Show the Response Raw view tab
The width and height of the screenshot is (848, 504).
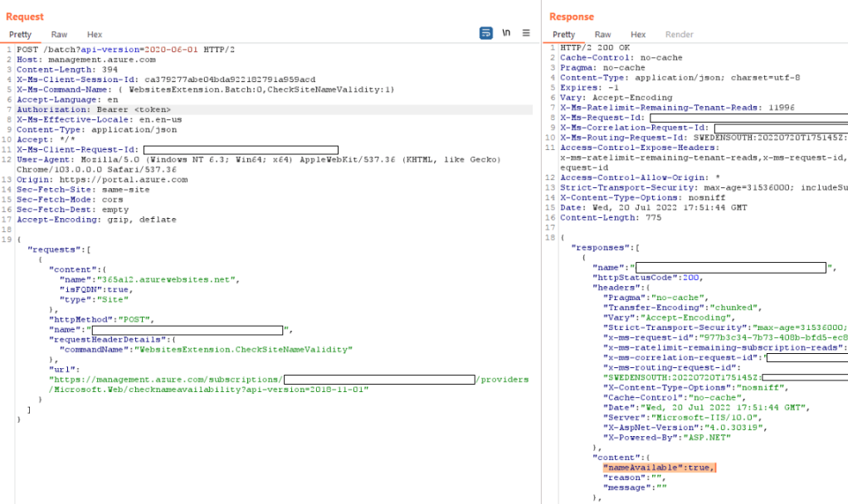point(602,35)
